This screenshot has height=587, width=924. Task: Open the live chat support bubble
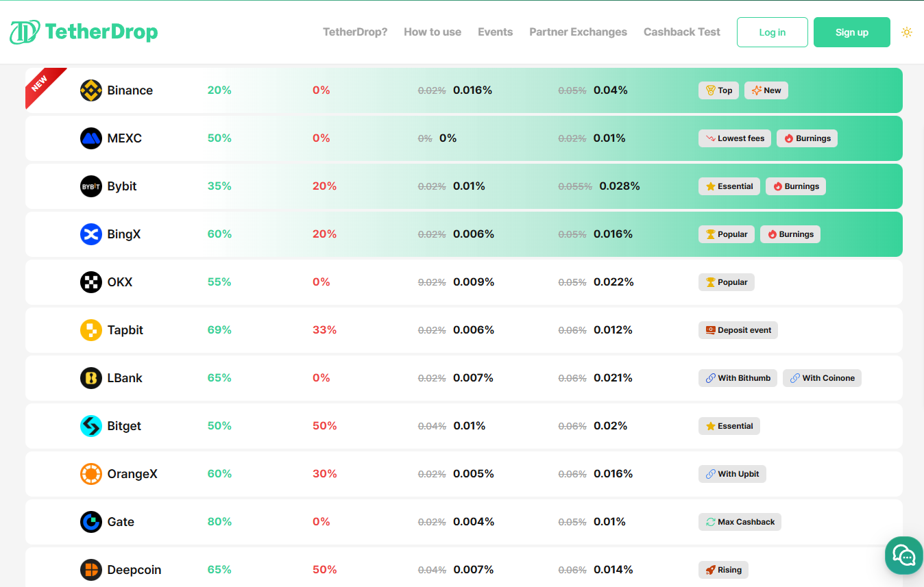tap(903, 555)
